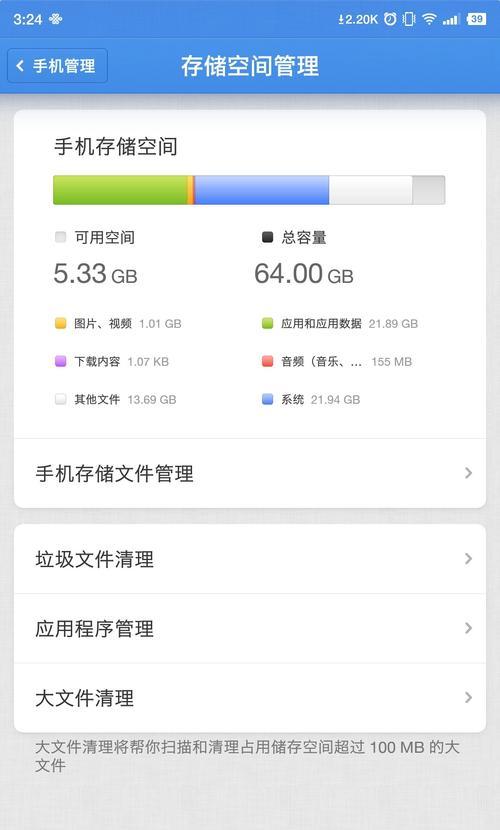Open 大文件清理
Viewport: 500px width, 830px height.
250,698
